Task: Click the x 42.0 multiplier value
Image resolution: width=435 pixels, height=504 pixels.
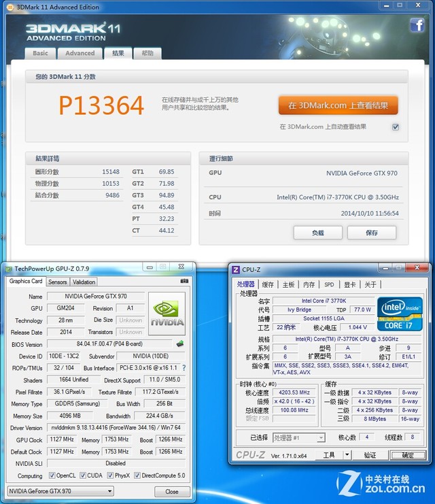Action: pos(294,401)
